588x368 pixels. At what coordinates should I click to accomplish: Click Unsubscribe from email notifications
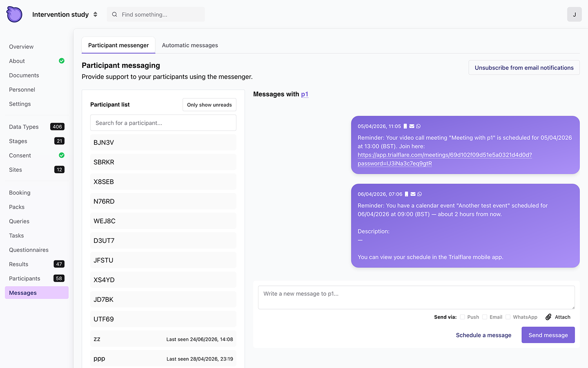[x=524, y=68]
